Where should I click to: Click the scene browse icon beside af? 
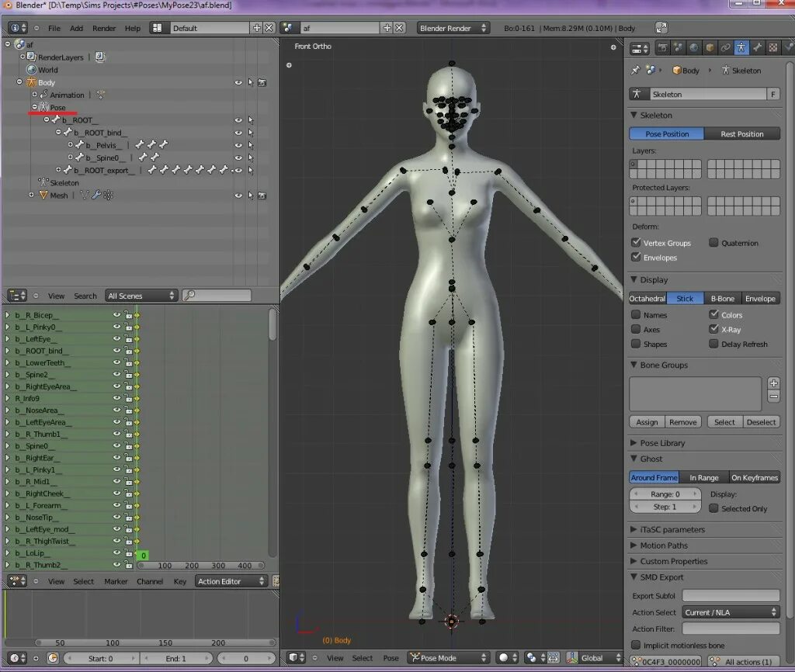coord(288,28)
